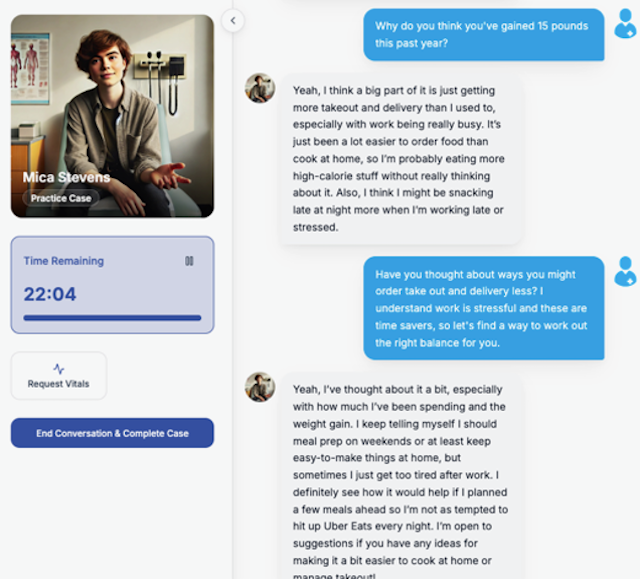Viewport: 640px width, 580px height.
Task: Click the clinician avatar icon beside the takeout message
Action: tap(625, 271)
